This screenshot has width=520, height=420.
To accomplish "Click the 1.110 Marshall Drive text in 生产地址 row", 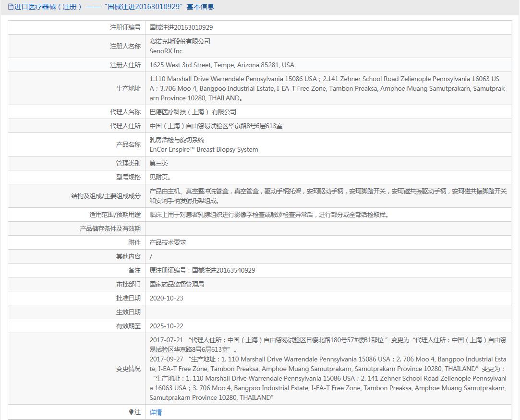I will (x=327, y=88).
